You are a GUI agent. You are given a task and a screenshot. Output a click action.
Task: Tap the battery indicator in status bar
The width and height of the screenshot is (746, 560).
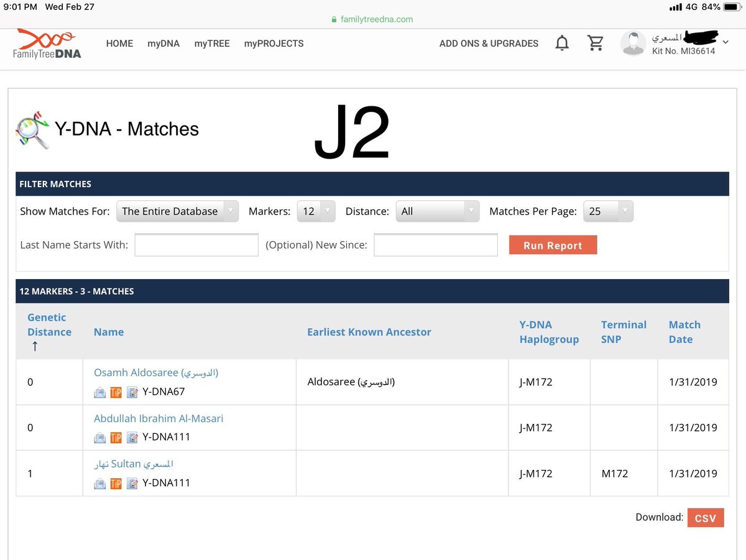732,7
